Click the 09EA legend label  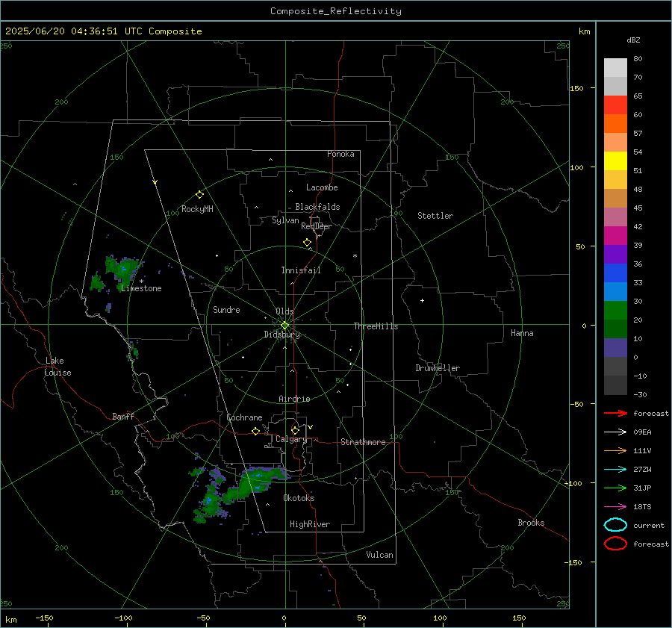coord(642,432)
